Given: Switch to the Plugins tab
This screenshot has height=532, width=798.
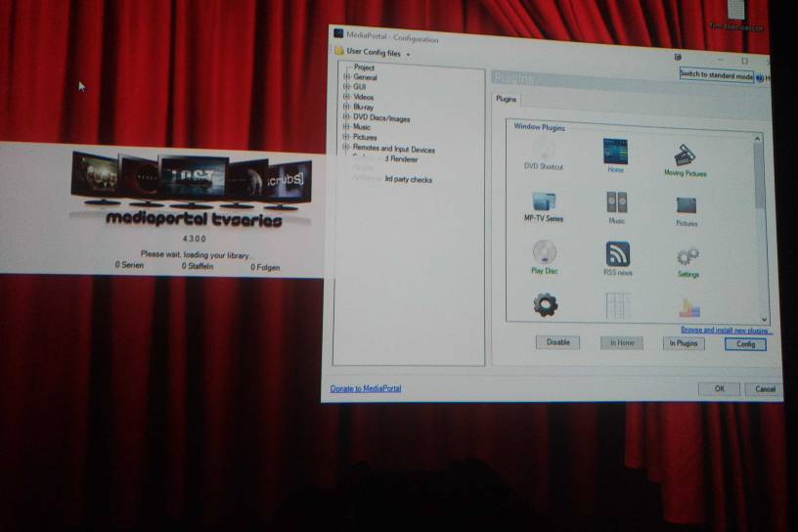Looking at the screenshot, I should pos(506,100).
